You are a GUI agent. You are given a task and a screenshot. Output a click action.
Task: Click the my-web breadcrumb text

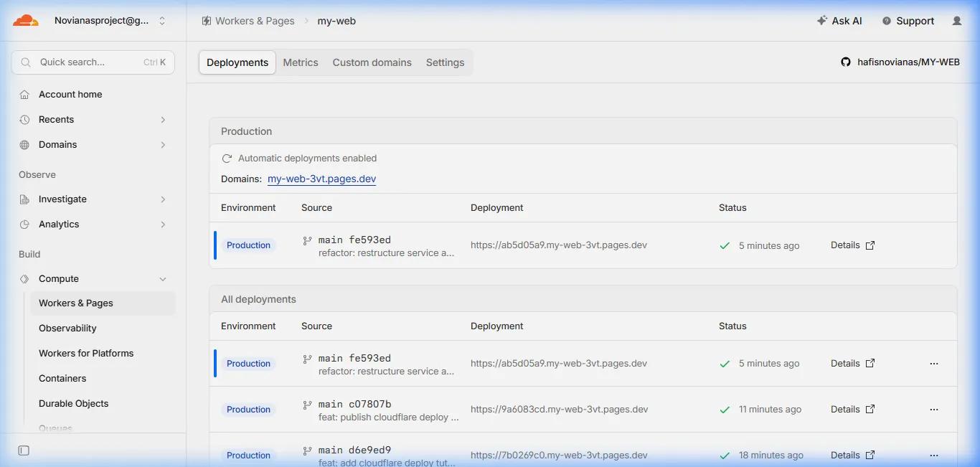point(336,21)
